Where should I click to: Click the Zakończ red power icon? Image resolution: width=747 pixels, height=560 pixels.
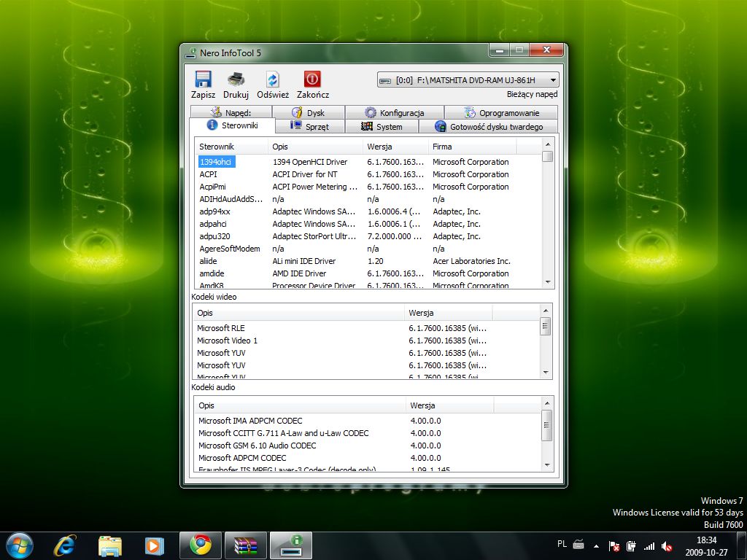click(312, 79)
